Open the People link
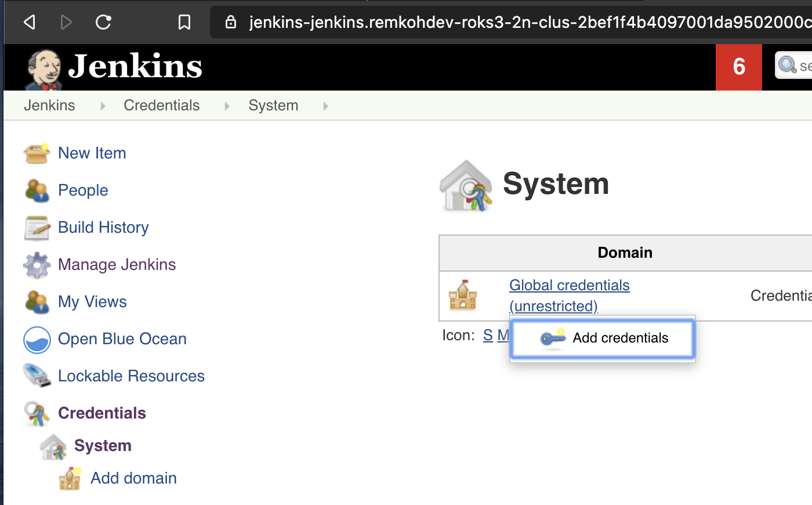This screenshot has height=505, width=812. 83,190
